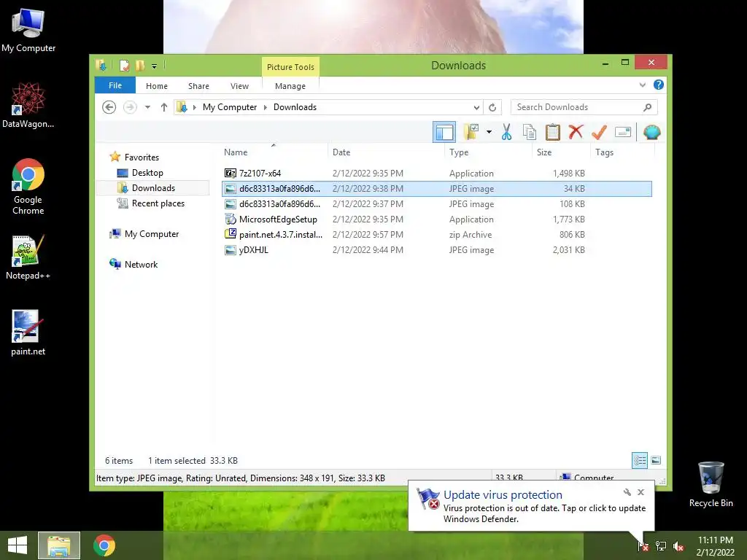Viewport: 747px width, 560px height.
Task: Open notification options wrench icon
Action: [627, 492]
